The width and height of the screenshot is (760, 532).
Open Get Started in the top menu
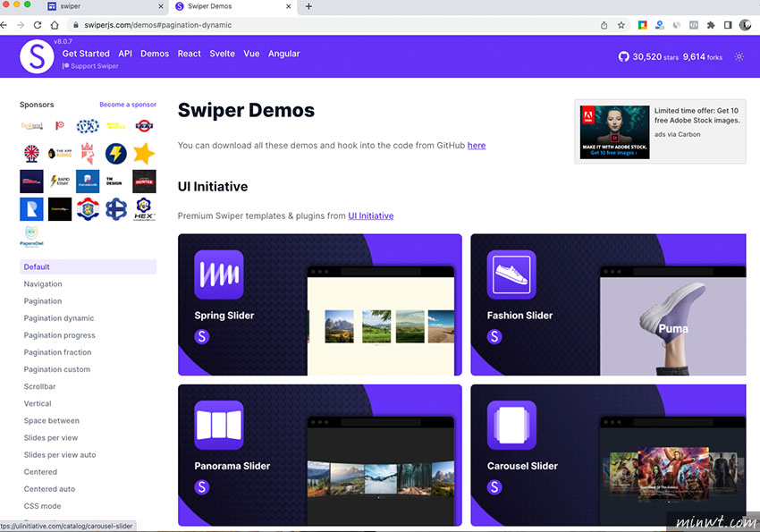(x=86, y=54)
